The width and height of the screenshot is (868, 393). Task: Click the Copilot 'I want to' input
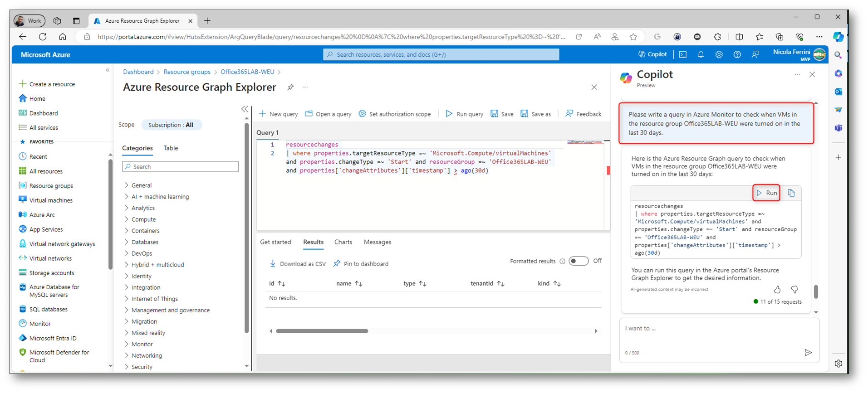click(719, 340)
